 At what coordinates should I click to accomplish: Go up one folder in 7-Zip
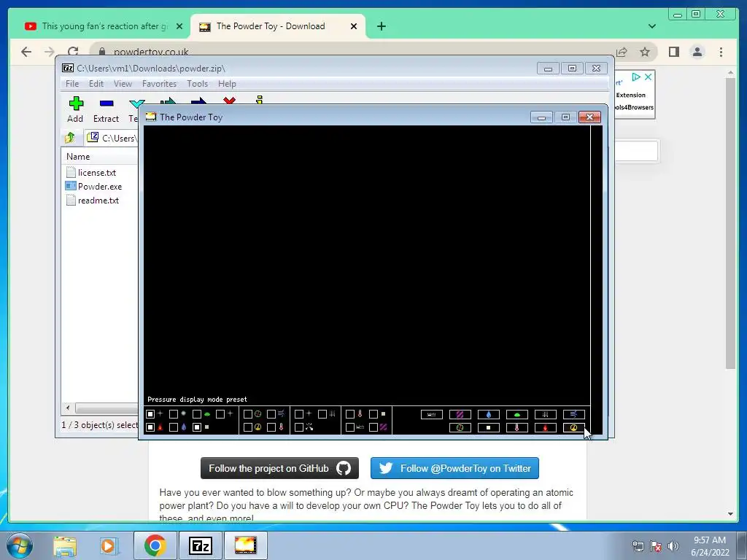[x=69, y=138]
